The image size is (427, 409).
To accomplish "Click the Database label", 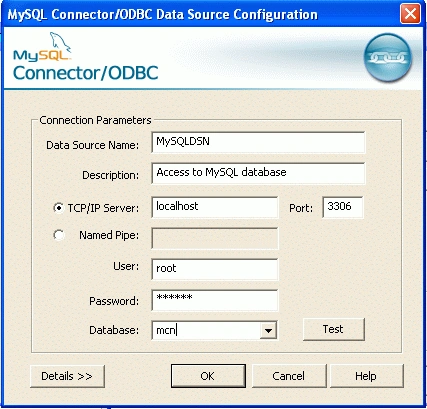I will click(114, 330).
